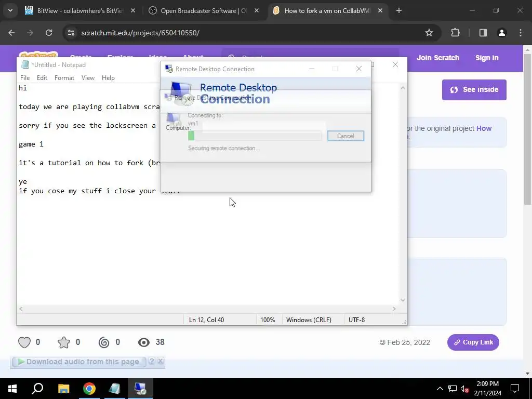This screenshot has width=532, height=399.
Task: Open the tab search dropdown arrow
Action: click(x=10, y=10)
